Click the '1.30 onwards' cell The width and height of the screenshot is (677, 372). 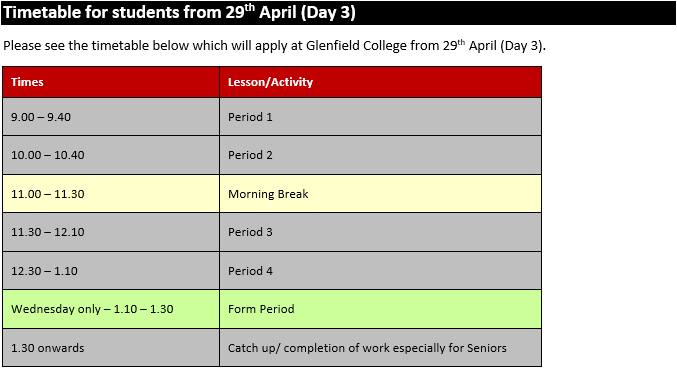click(111, 348)
